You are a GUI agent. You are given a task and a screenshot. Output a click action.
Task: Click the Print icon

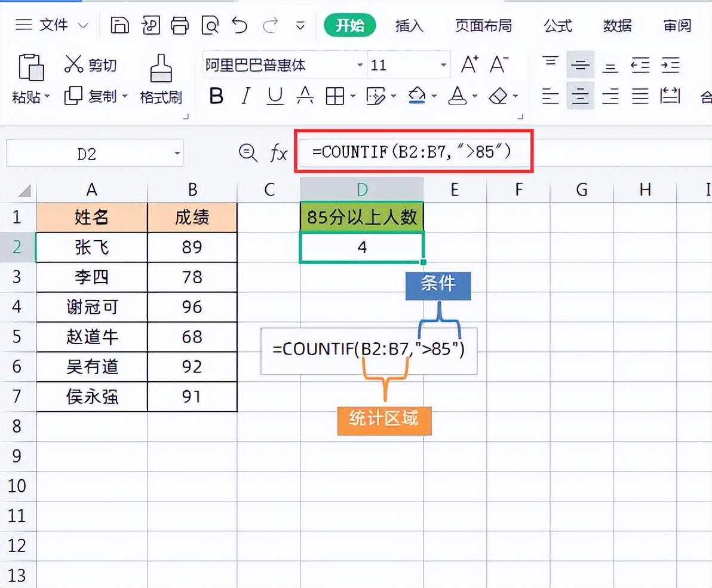(x=180, y=26)
